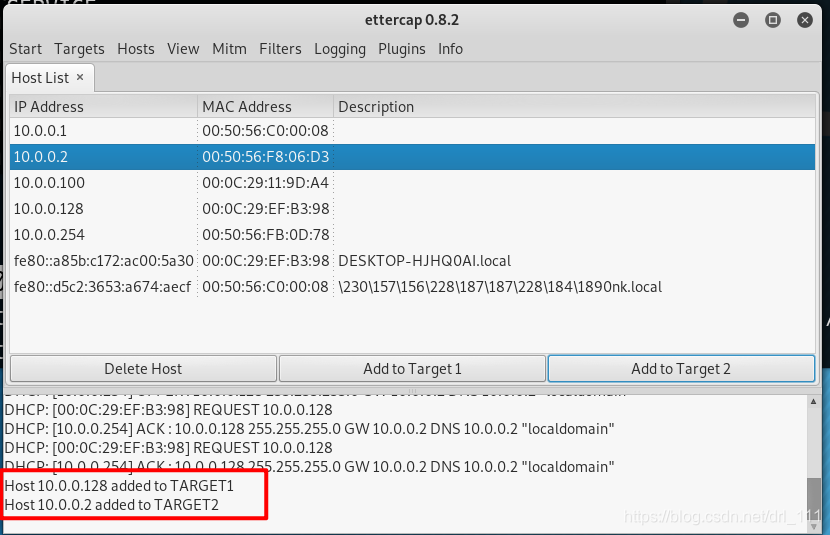Select host row 10.0.0.128

pos(412,208)
